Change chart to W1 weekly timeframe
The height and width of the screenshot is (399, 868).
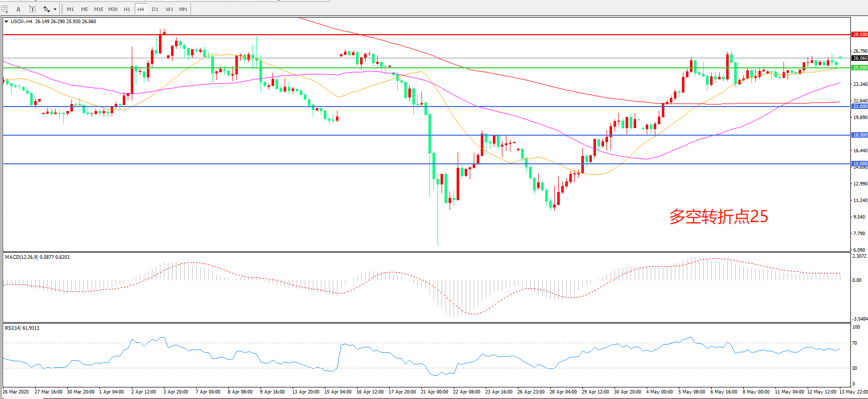[169, 9]
